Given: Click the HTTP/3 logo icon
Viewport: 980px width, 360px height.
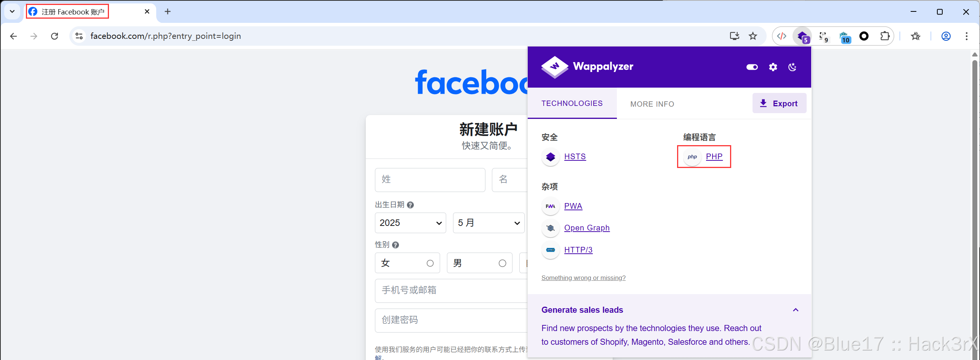Looking at the screenshot, I should [551, 250].
